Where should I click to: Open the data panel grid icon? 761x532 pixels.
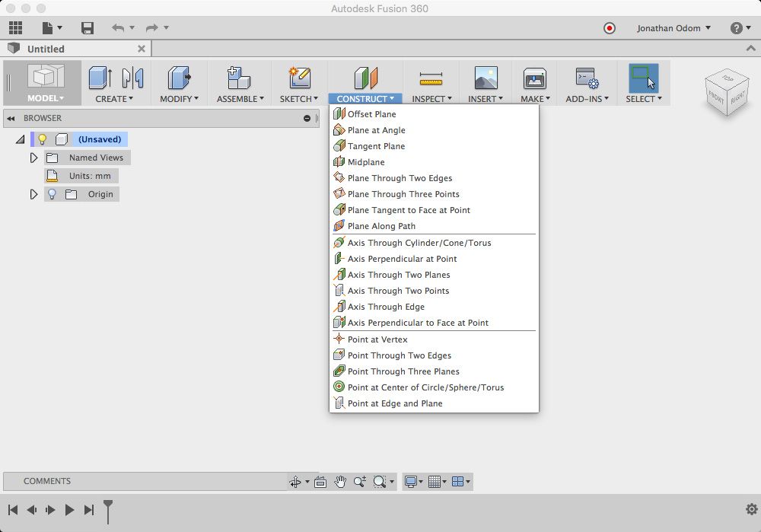pyautogui.click(x=15, y=27)
